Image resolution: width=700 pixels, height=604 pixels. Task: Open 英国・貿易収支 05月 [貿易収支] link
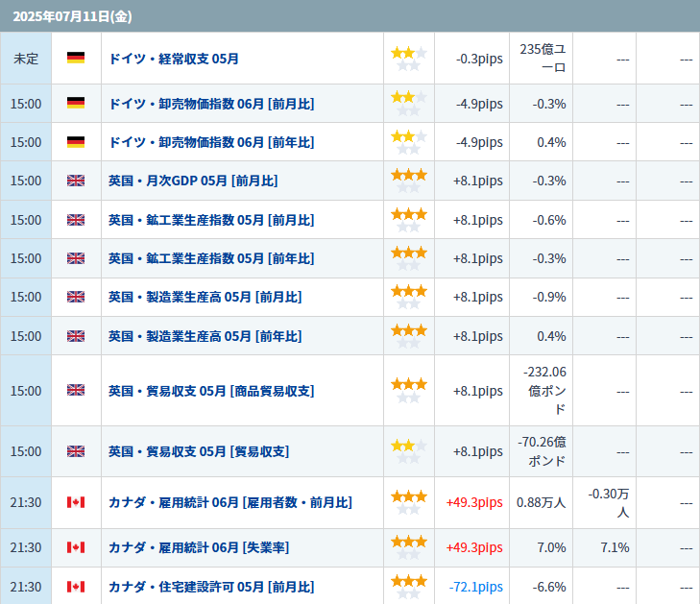[199, 451]
